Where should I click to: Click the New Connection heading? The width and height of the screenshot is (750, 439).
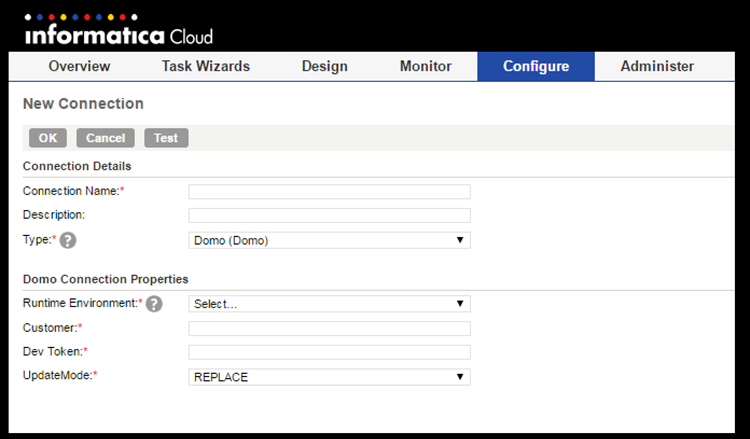[83, 104]
